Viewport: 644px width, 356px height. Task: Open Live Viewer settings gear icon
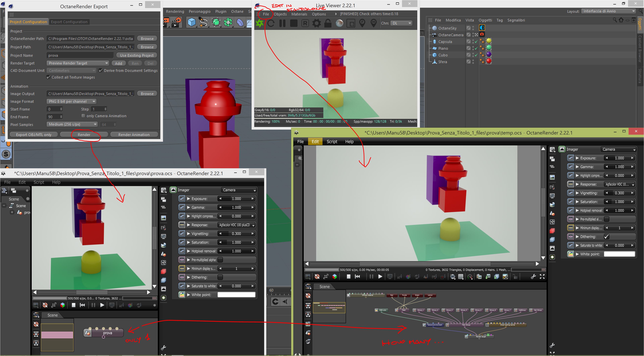click(316, 23)
